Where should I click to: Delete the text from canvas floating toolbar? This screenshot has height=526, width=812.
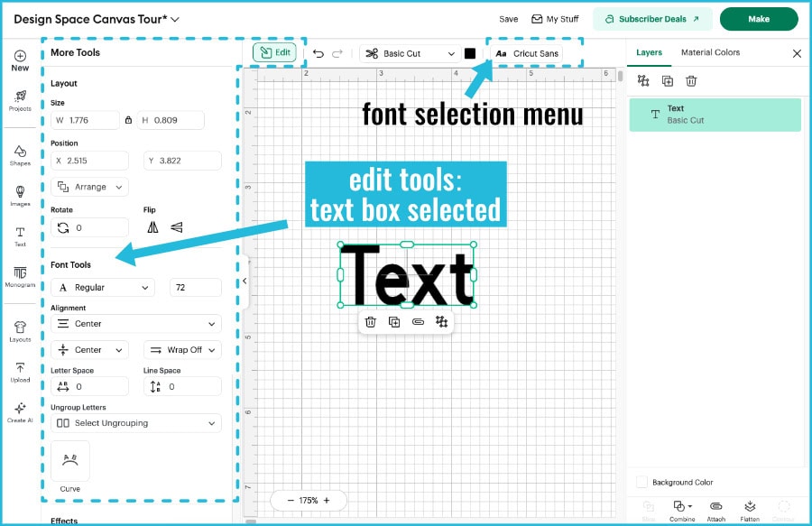coord(370,322)
